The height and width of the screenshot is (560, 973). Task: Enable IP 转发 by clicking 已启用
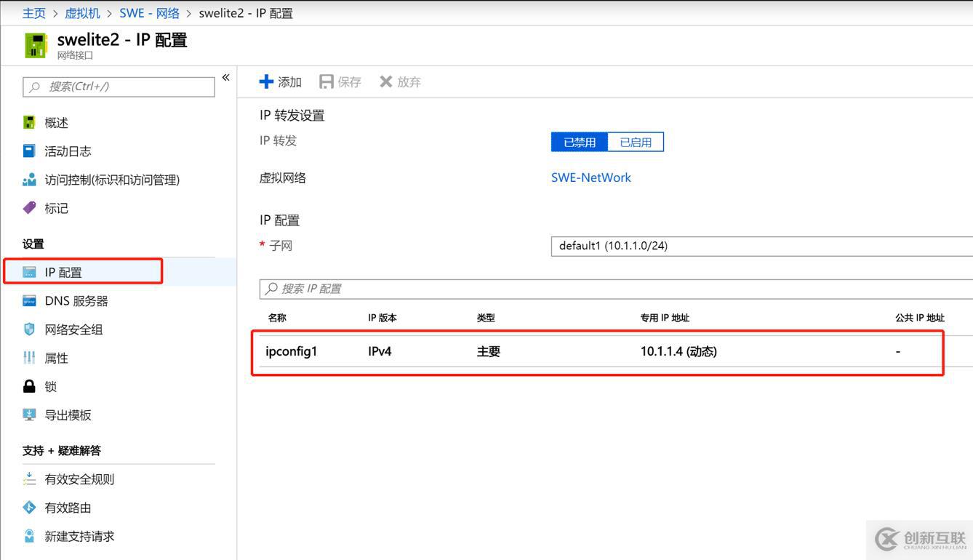point(635,141)
